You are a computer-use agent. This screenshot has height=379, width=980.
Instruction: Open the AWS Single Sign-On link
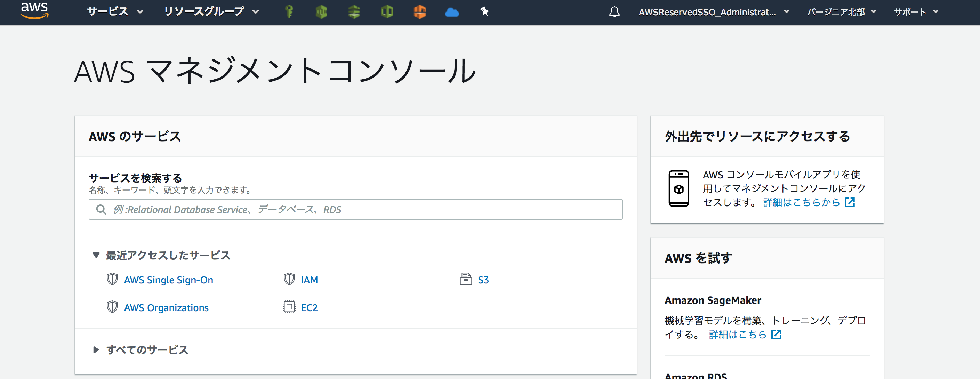168,280
